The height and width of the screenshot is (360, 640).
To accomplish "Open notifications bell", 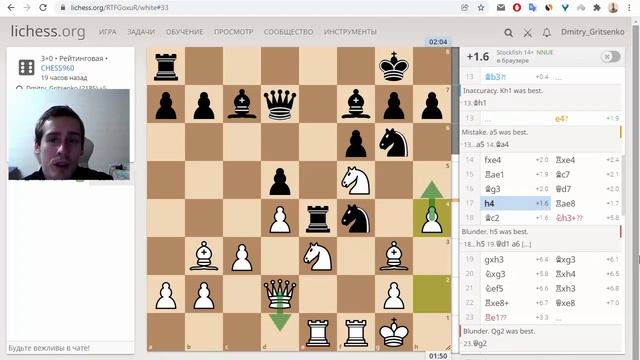I will point(547,33).
